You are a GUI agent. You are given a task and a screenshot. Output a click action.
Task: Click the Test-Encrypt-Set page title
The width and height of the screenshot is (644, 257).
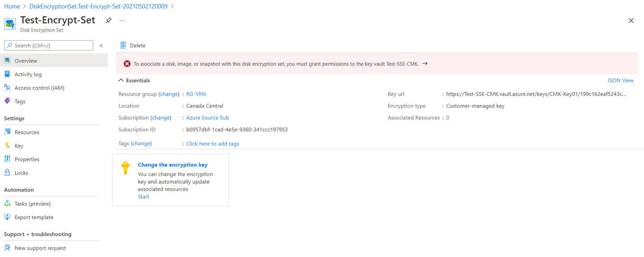tap(58, 20)
